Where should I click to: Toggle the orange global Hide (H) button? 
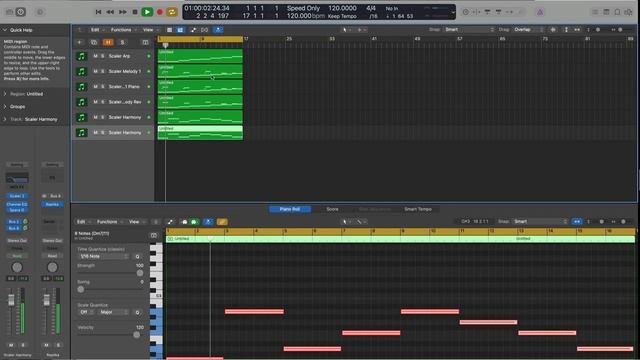108,42
